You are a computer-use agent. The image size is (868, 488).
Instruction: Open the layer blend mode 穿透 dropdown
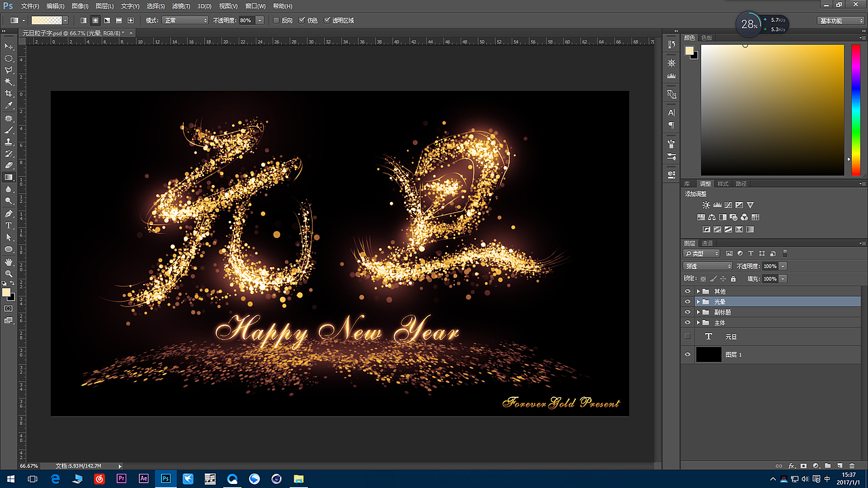pos(708,266)
